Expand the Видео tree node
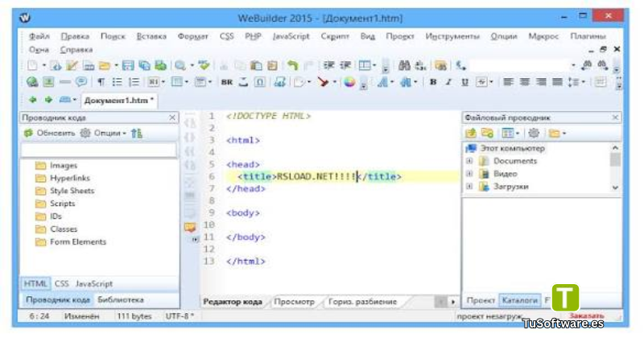The height and width of the screenshot is (338, 644). coord(469,174)
